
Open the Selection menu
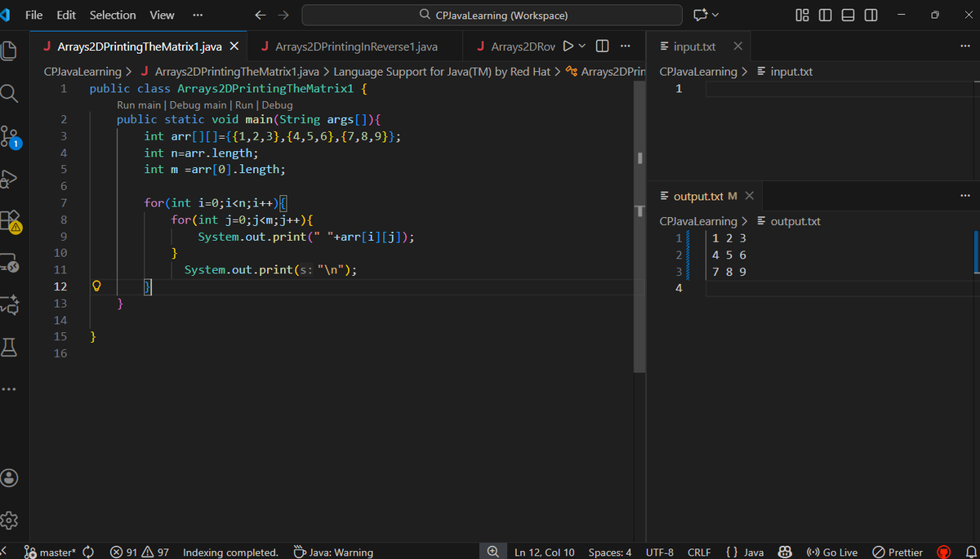[113, 15]
